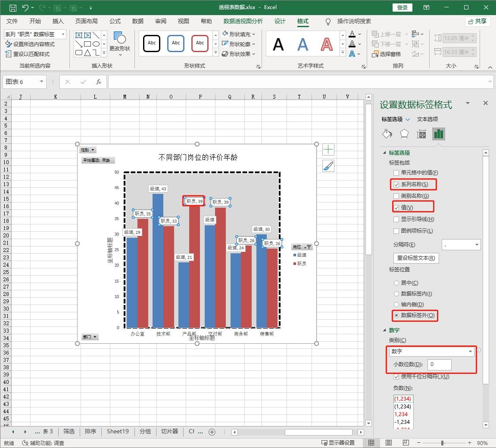This screenshot has width=496, height=448.
Task: Open the 设计 ribbon tab
Action: [280, 21]
